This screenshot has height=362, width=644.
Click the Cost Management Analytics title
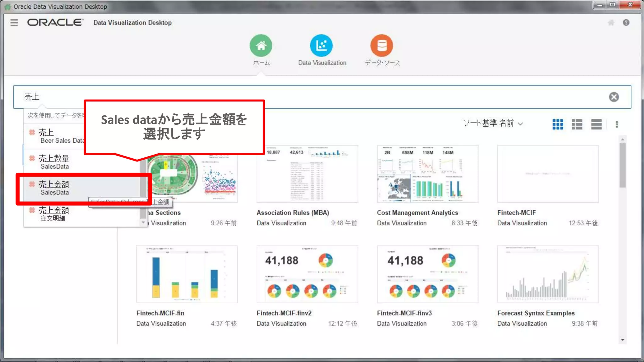click(x=418, y=213)
